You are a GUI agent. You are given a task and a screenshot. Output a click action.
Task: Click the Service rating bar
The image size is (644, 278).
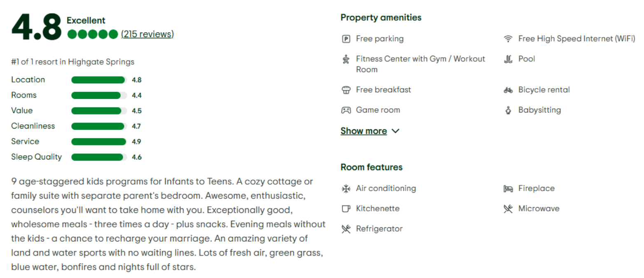click(x=98, y=142)
